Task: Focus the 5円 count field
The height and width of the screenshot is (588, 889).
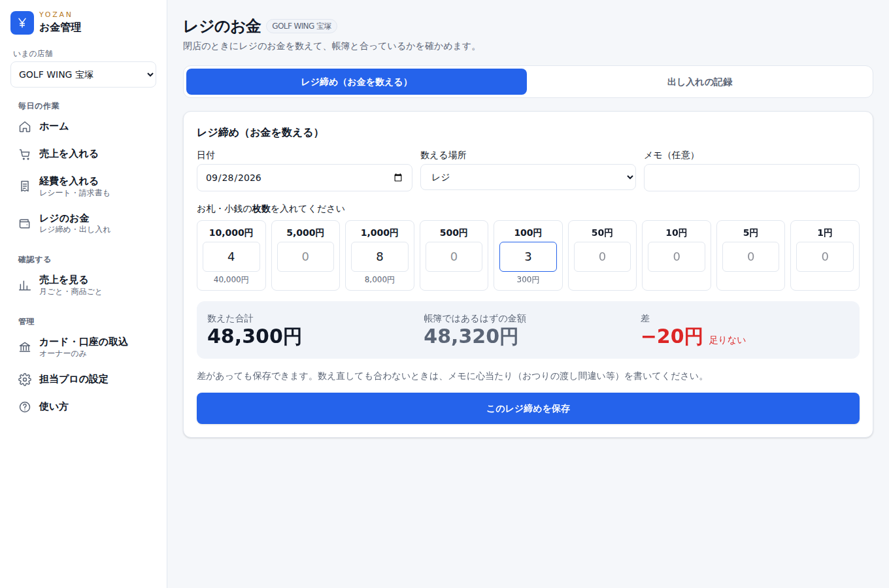Action: click(x=750, y=257)
